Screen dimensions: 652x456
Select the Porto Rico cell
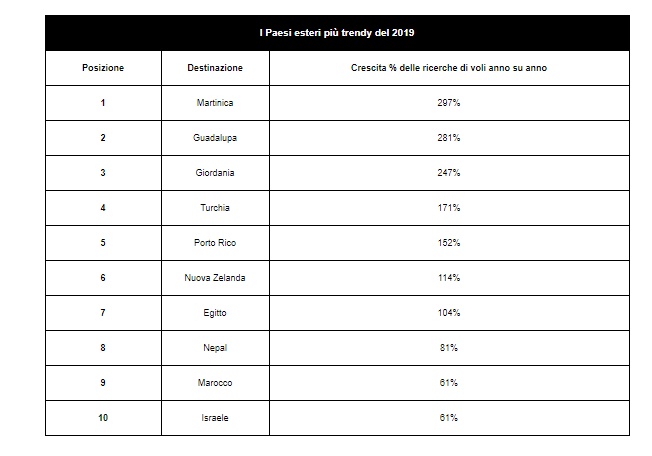click(x=215, y=242)
